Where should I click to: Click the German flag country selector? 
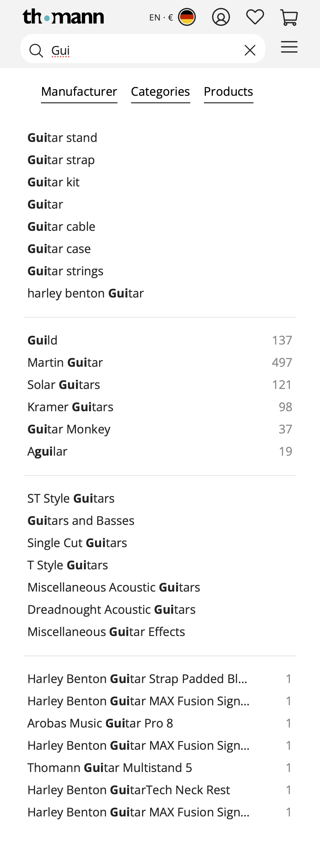187,17
